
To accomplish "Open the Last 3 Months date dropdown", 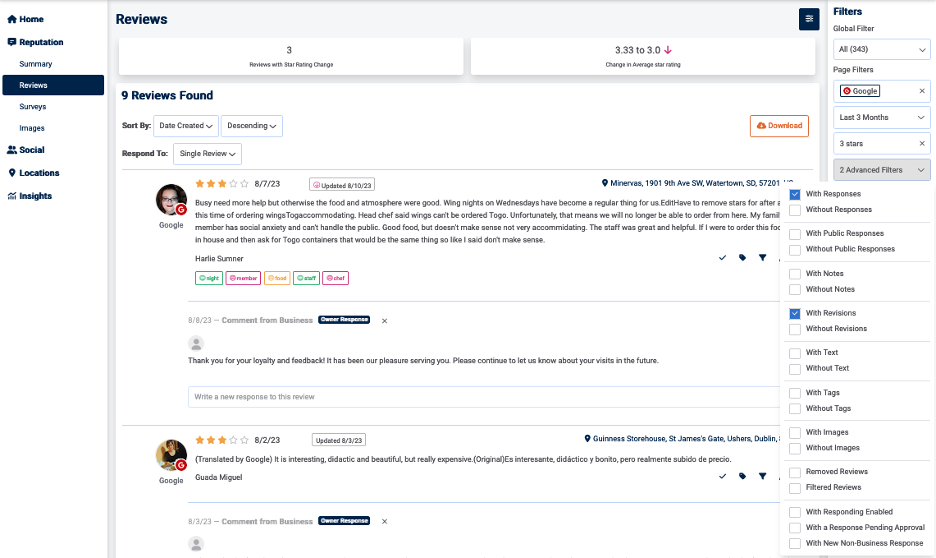I will (x=881, y=118).
